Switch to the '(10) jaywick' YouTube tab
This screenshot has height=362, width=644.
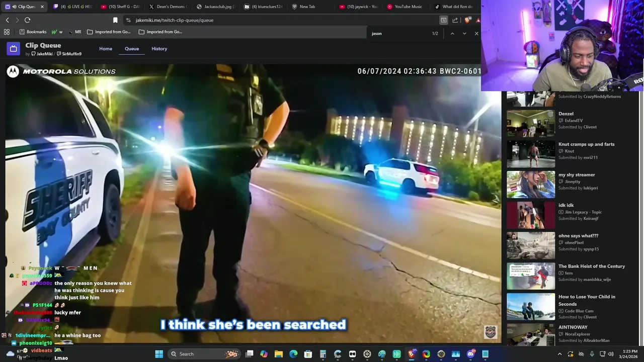pyautogui.click(x=359, y=7)
